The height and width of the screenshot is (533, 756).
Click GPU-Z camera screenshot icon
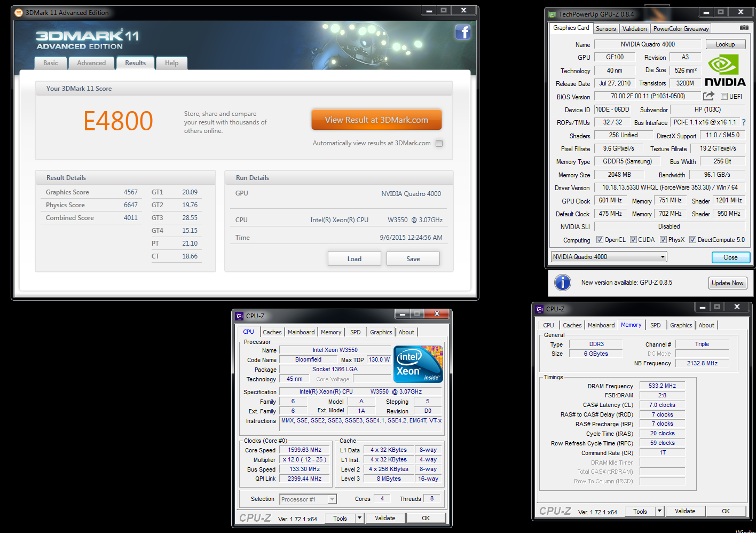pyautogui.click(x=744, y=28)
